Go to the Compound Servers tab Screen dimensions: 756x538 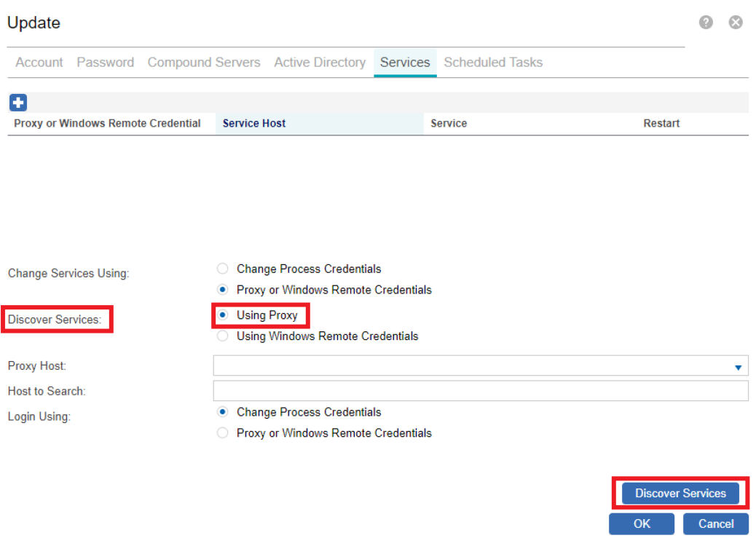(x=204, y=63)
